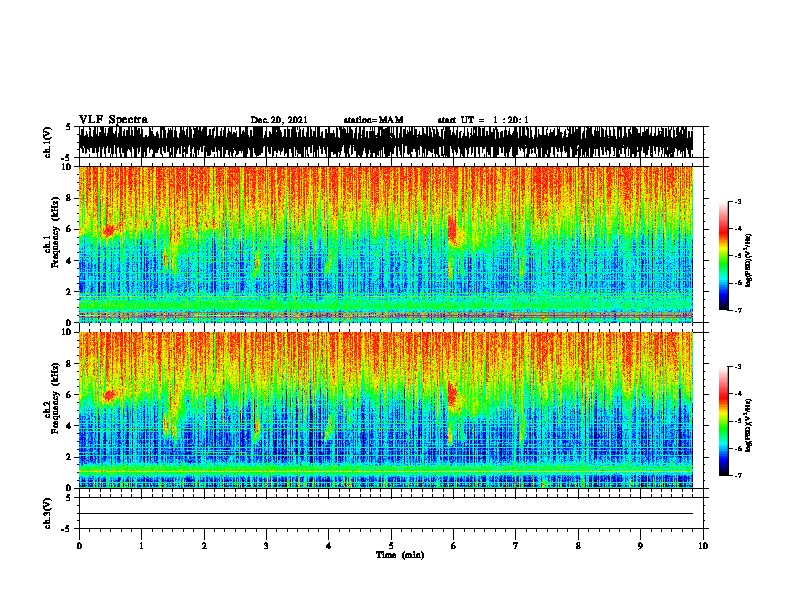792x612 pixels.
Task: Click the "3" minute tick on time axis
Action: [266, 546]
